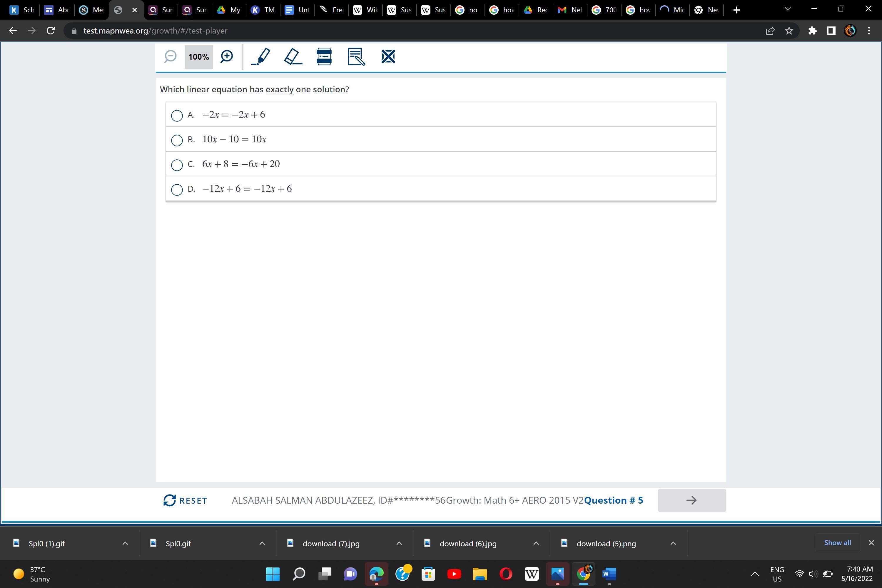
Task: Select answer A radio button
Action: pyautogui.click(x=177, y=115)
